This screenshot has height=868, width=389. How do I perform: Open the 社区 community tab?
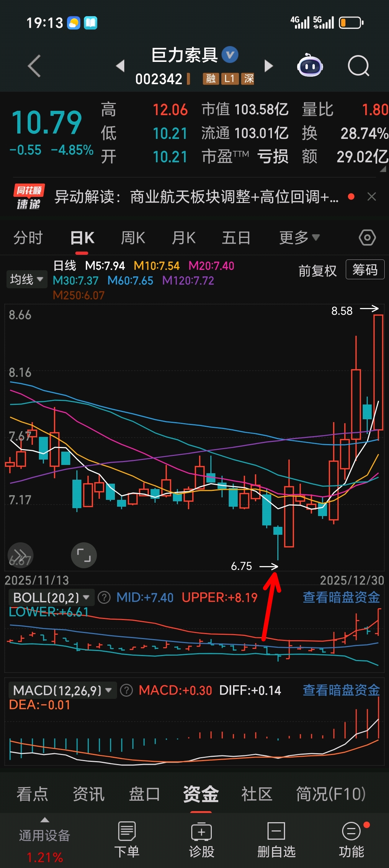click(x=257, y=794)
